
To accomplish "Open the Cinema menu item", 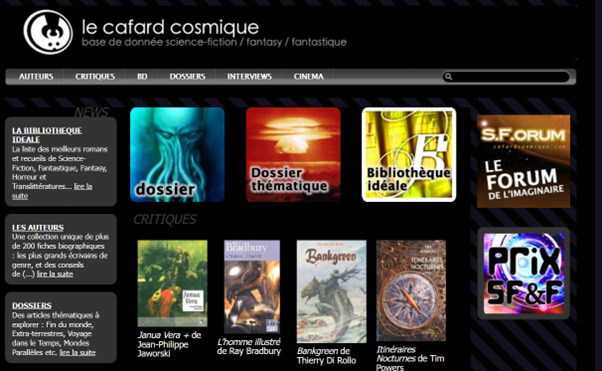I will pos(309,76).
